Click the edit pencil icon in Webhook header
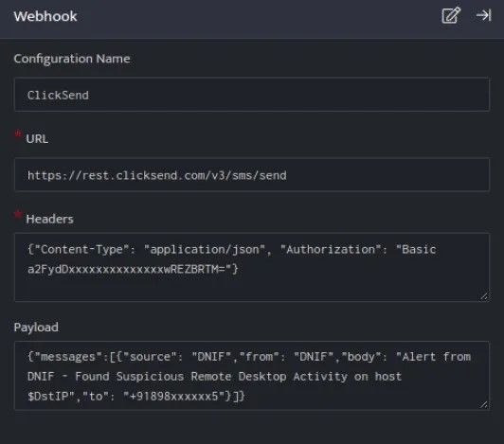The image size is (504, 444). [x=451, y=15]
